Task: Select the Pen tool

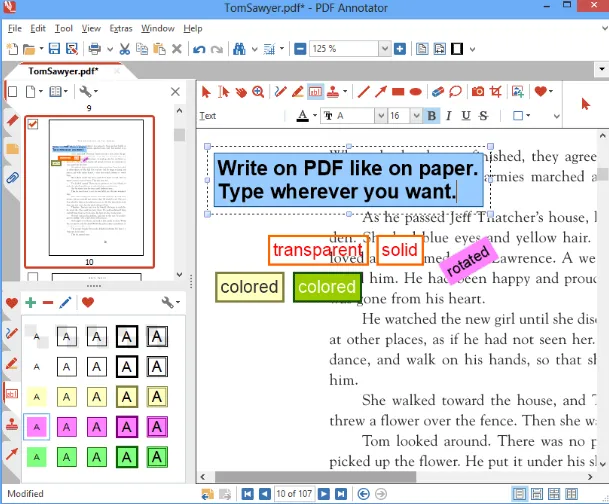Action: coord(280,92)
